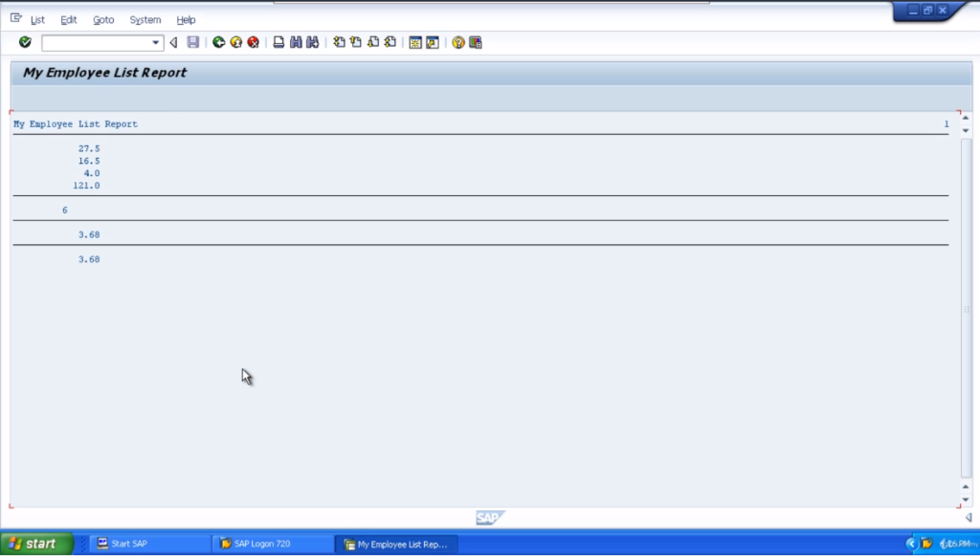The height and width of the screenshot is (556, 980).
Task: Click the window menu icon beside List
Action: [x=16, y=19]
